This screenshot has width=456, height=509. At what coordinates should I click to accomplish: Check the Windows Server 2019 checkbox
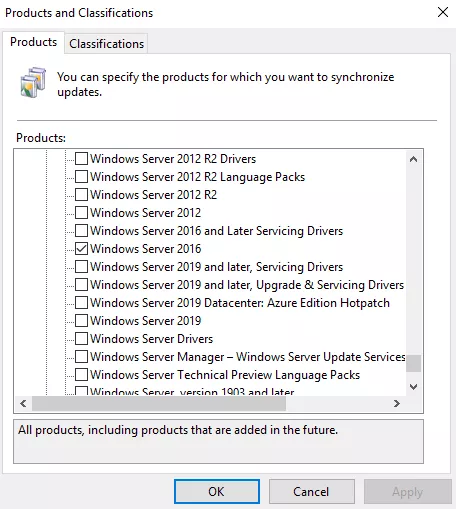point(81,321)
